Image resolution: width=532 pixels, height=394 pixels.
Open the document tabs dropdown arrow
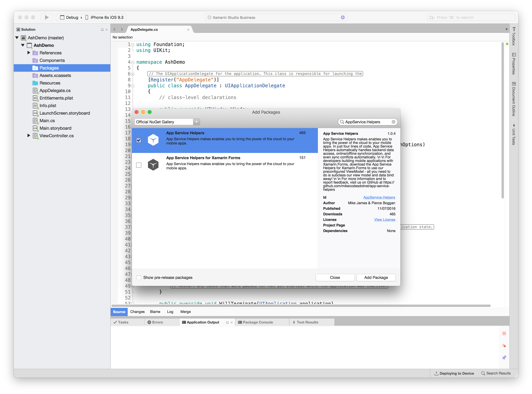[x=506, y=29]
